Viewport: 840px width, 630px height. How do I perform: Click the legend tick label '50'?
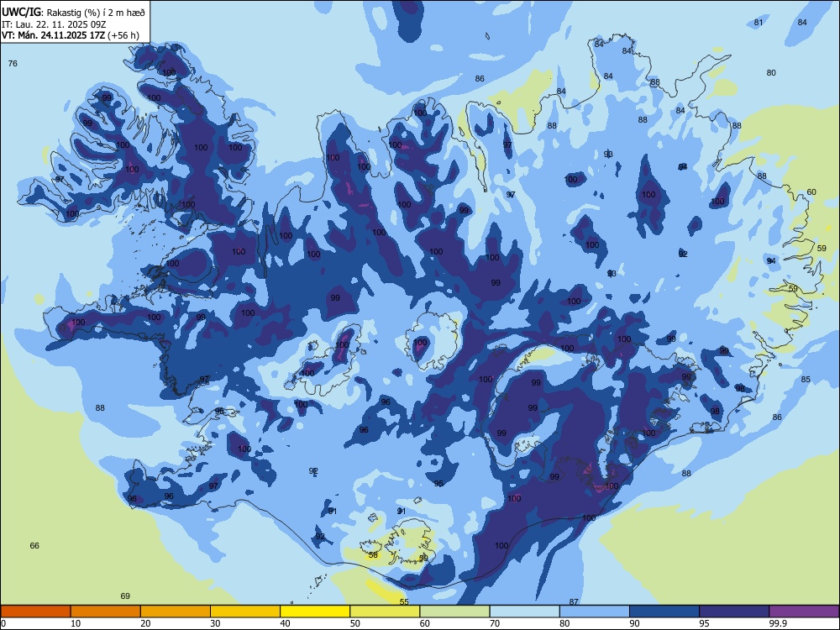(355, 623)
